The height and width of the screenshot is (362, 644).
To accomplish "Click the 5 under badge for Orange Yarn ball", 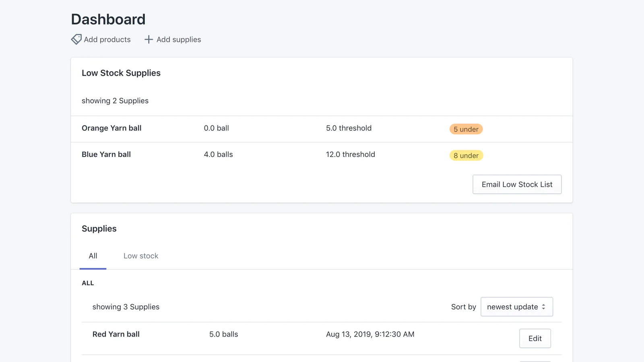I will tap(466, 129).
